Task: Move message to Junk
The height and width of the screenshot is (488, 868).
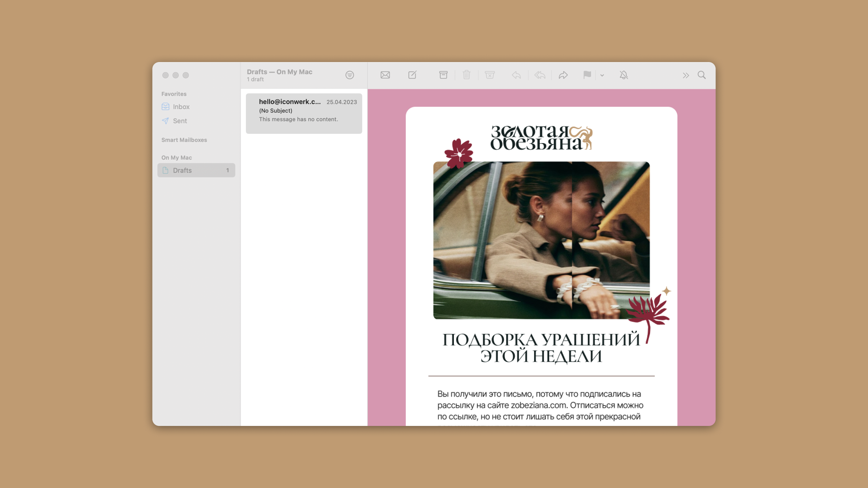Action: point(489,75)
